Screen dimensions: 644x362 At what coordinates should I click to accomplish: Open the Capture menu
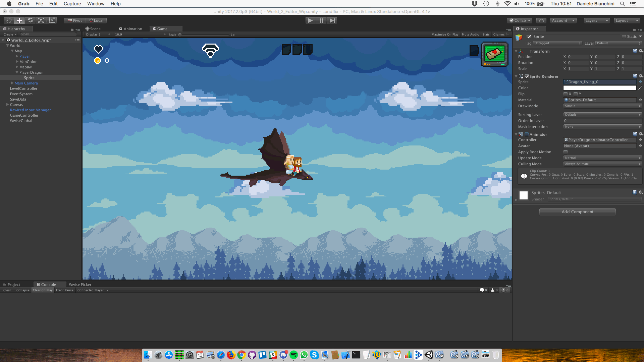pyautogui.click(x=72, y=4)
